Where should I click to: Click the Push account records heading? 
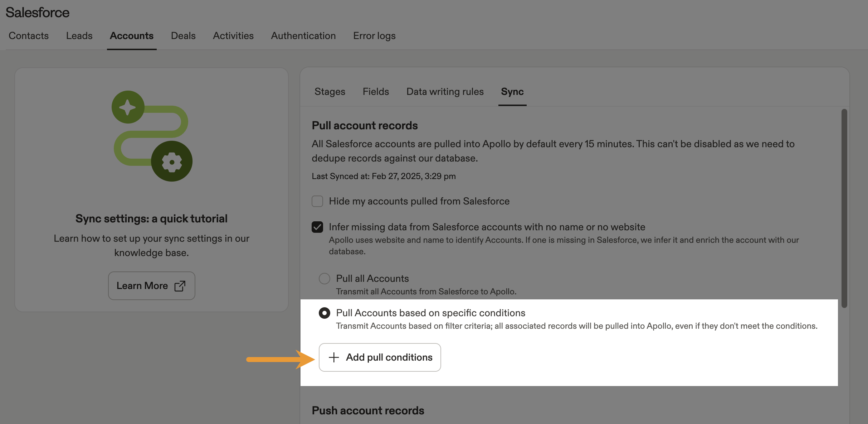click(368, 411)
